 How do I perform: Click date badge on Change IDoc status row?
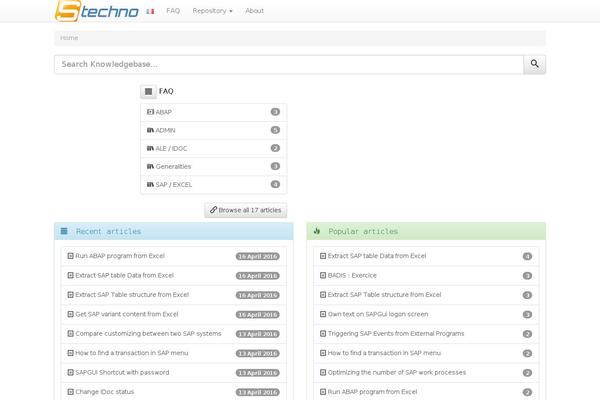(258, 392)
